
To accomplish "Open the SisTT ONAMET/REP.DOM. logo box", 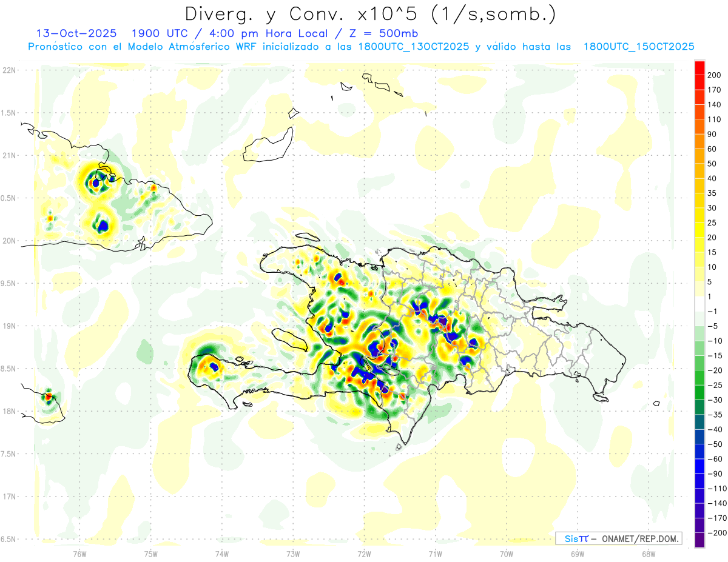I will (618, 538).
